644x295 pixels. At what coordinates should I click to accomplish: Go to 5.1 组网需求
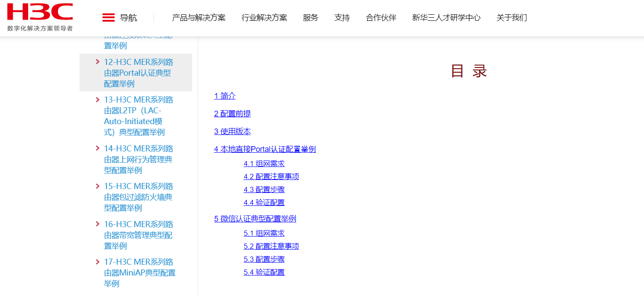point(264,233)
